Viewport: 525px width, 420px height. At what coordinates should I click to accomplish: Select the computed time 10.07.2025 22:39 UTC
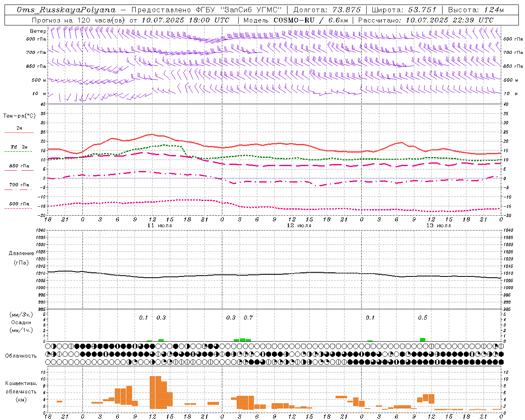pos(450,20)
